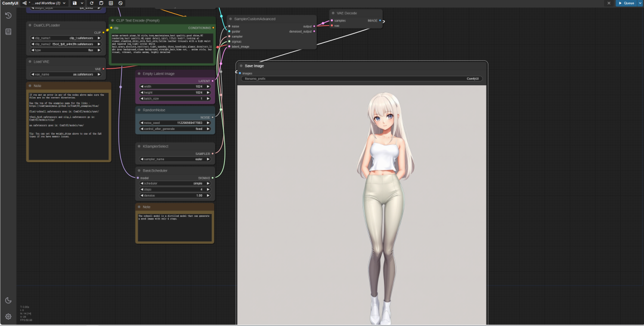Collapse the DualCLIPLoader node via its dot
This screenshot has width=644, height=326.
click(x=30, y=25)
